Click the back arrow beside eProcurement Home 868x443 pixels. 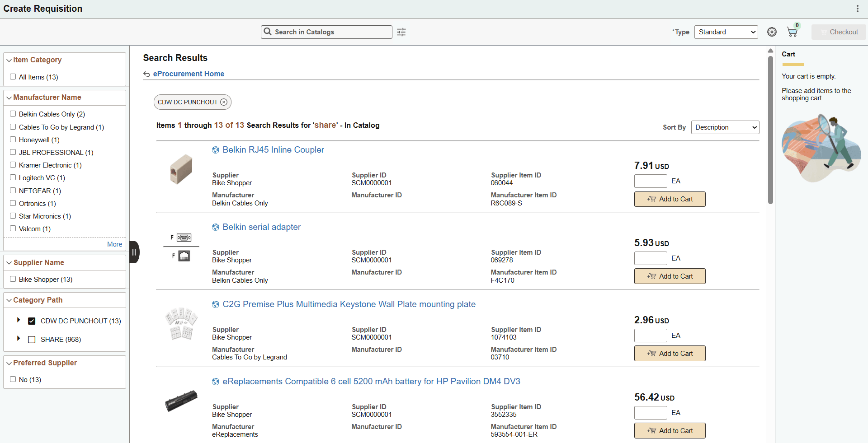point(147,74)
